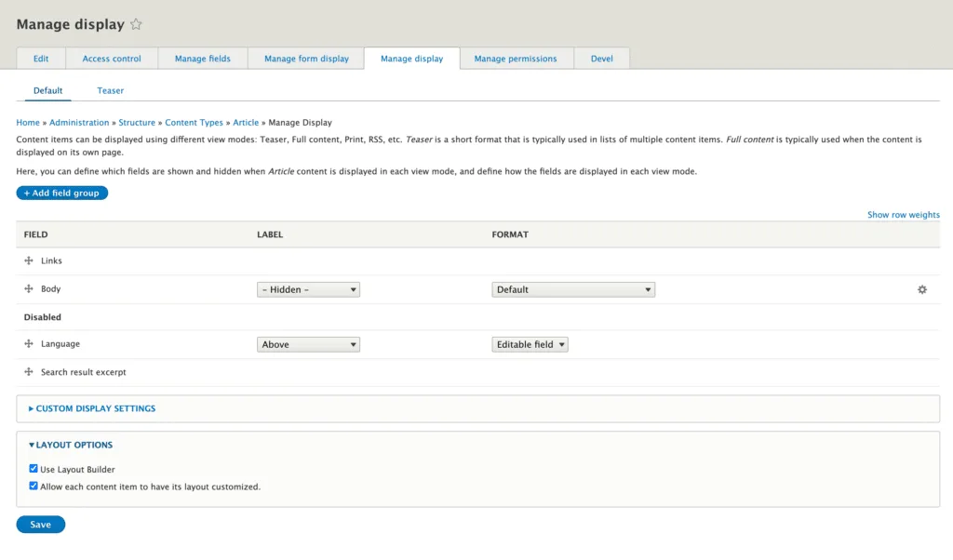
Task: Collapse Layout Options section
Action: coord(71,446)
